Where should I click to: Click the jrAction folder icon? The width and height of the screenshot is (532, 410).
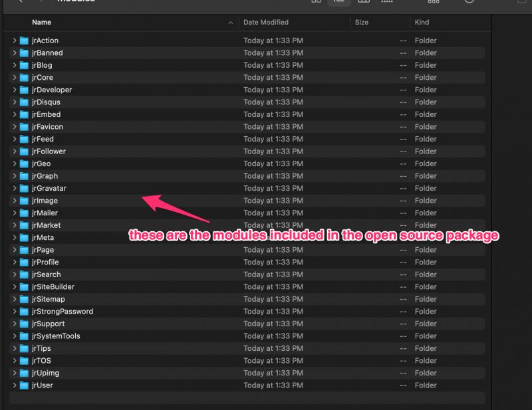[24, 41]
